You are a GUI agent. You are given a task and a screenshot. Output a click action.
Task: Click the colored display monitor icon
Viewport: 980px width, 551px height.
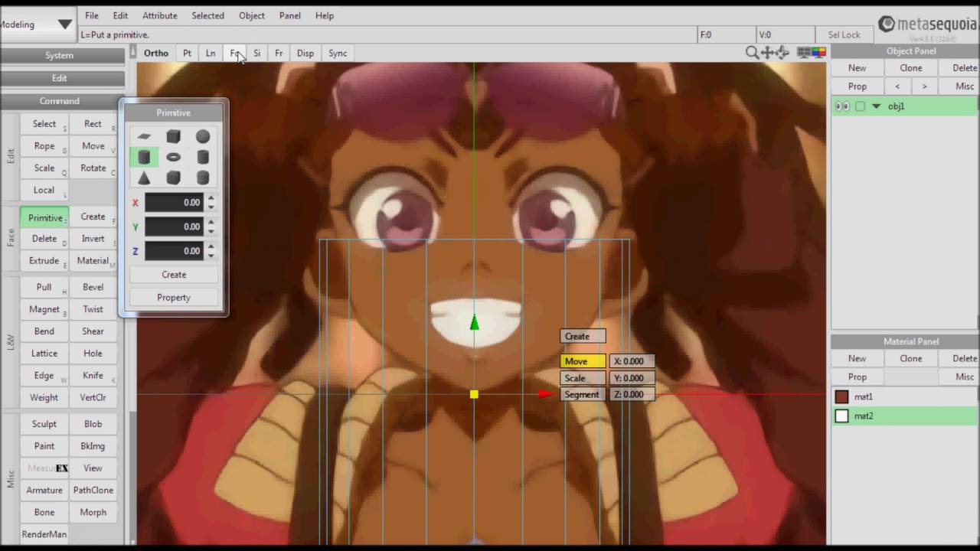(819, 53)
